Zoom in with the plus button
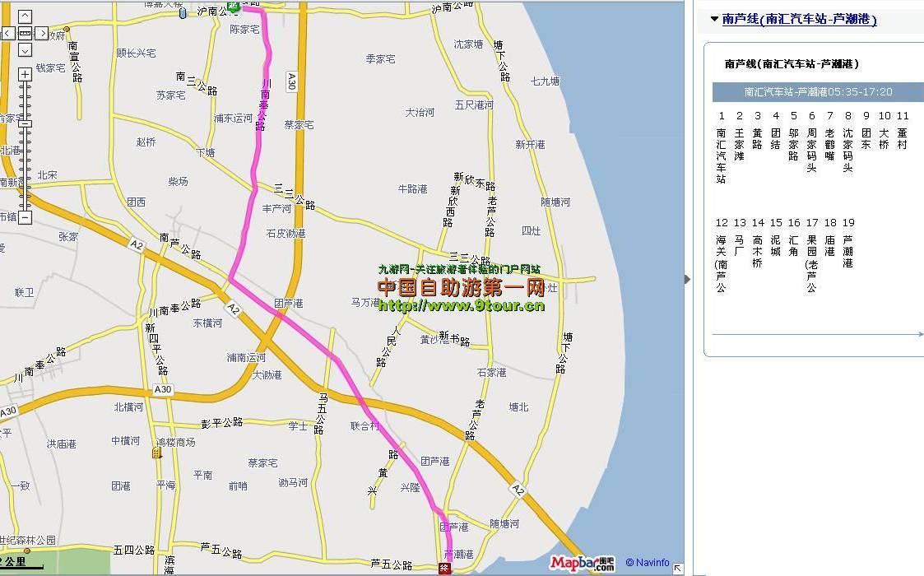The width and height of the screenshot is (924, 576). click(25, 74)
